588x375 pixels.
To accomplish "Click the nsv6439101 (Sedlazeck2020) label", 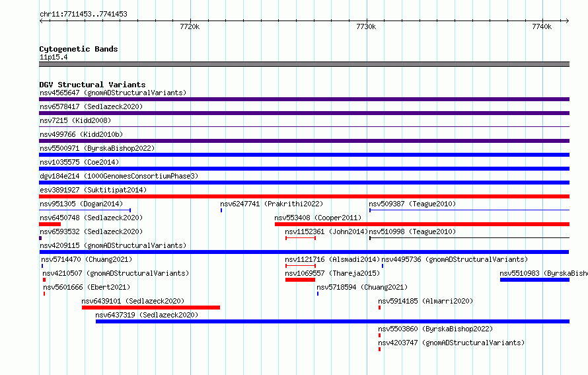I will tap(133, 301).
